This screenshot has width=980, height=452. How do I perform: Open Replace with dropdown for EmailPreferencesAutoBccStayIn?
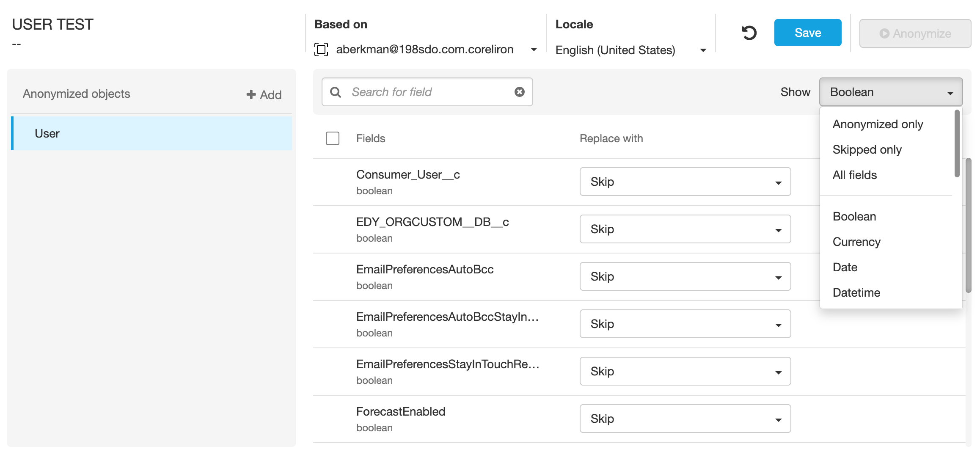tap(685, 324)
